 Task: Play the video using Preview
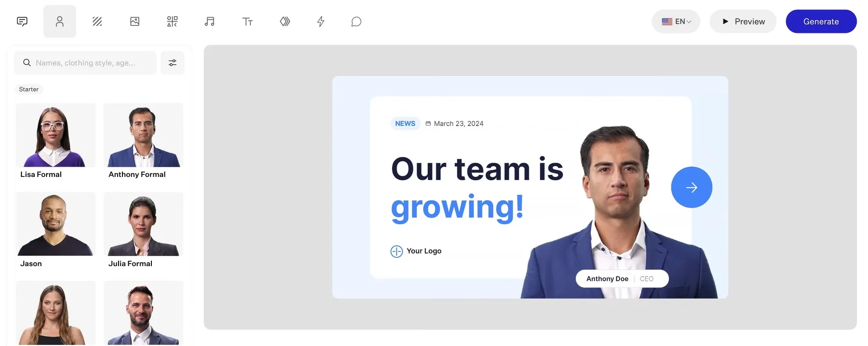pos(743,22)
